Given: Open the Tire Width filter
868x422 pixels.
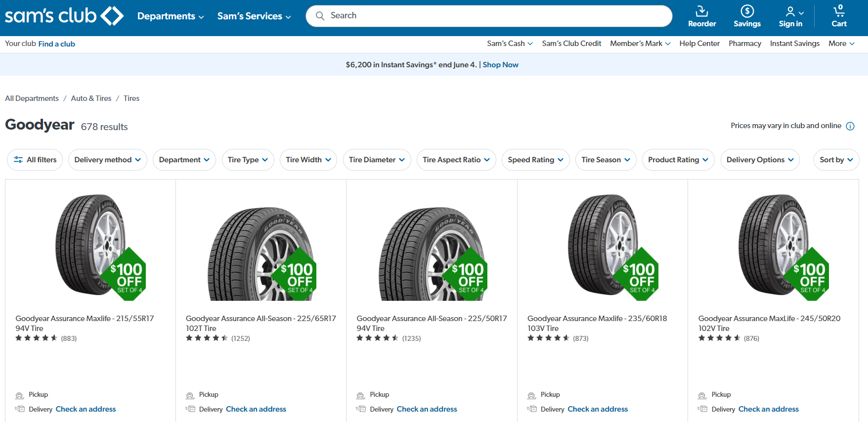Looking at the screenshot, I should point(308,160).
